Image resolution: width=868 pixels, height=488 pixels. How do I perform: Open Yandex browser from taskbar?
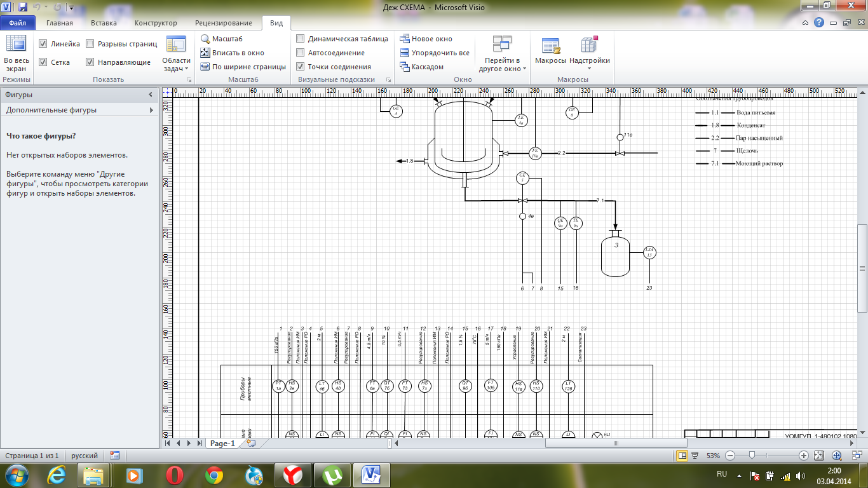292,475
